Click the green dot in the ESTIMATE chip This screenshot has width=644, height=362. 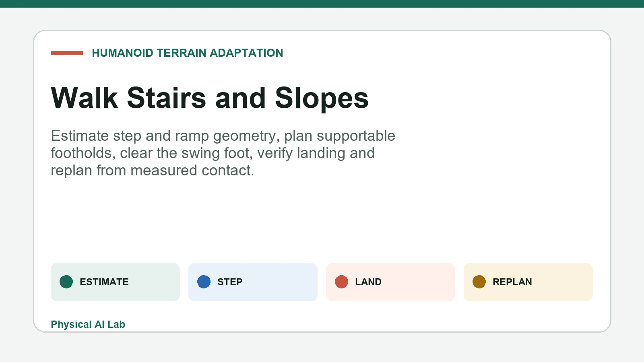66,282
